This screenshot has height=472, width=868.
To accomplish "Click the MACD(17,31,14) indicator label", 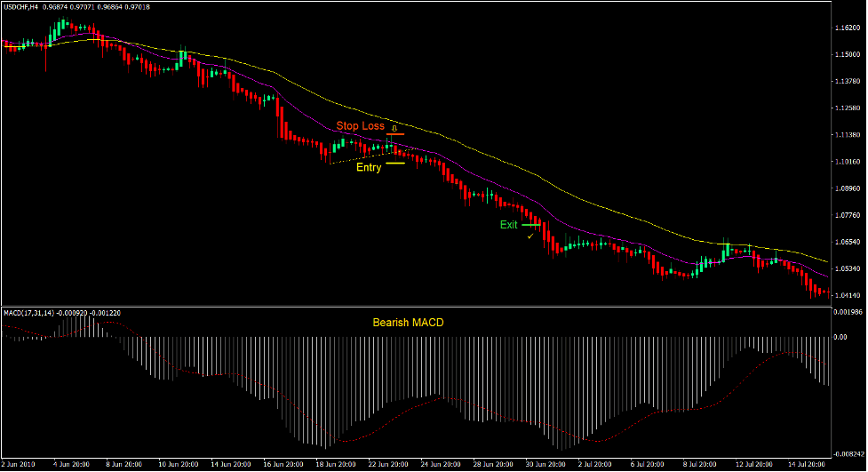I will (x=31, y=313).
